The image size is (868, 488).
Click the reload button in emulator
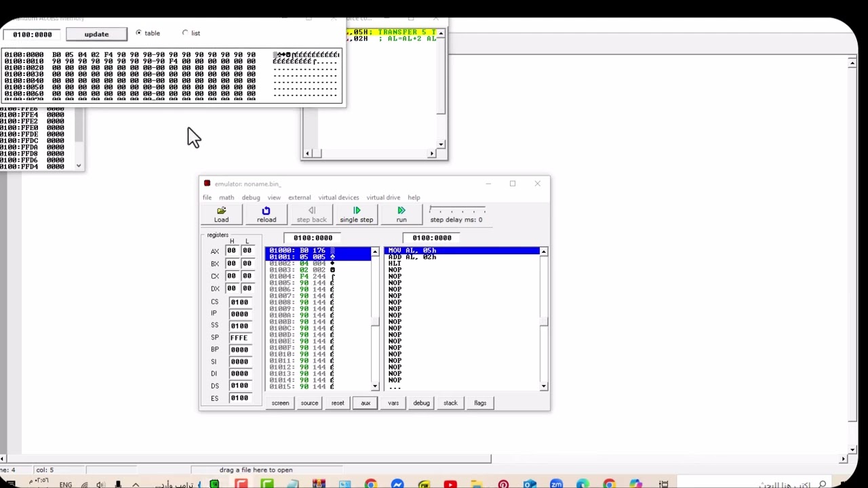(x=266, y=215)
